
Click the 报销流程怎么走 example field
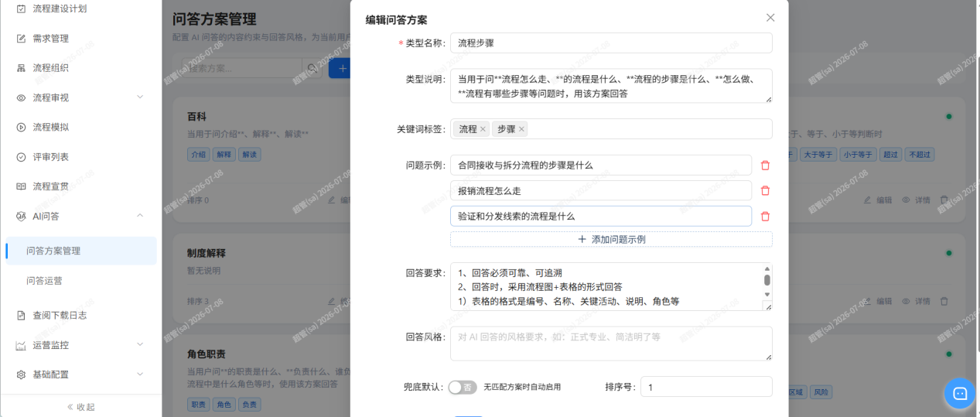point(601,190)
